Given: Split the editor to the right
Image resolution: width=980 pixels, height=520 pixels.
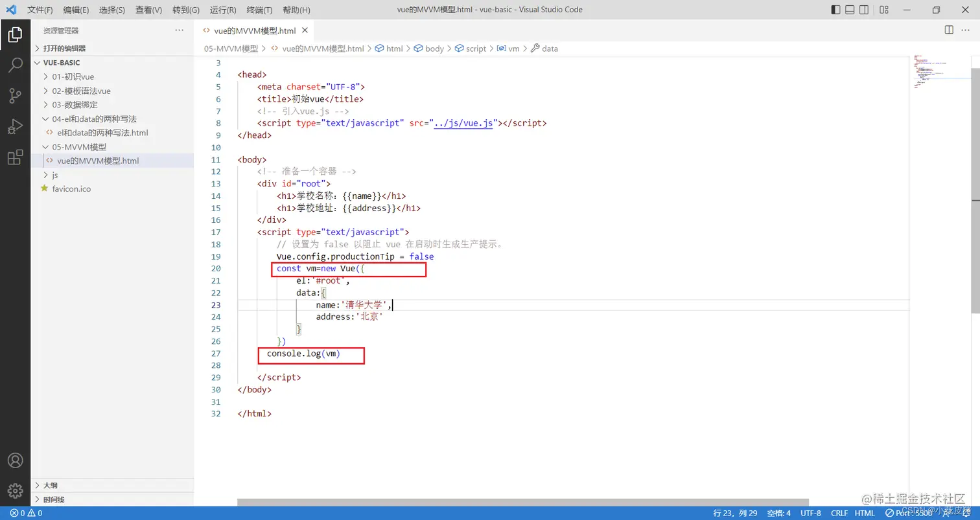Looking at the screenshot, I should coord(949,30).
